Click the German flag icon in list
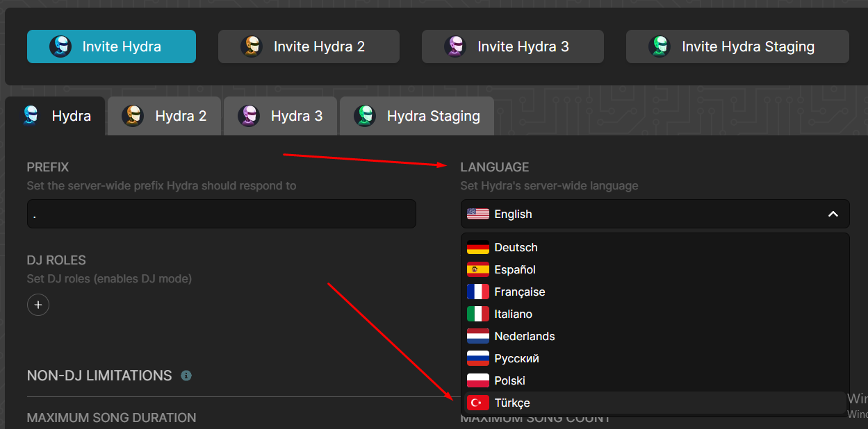This screenshot has width=868, height=429. [x=478, y=248]
